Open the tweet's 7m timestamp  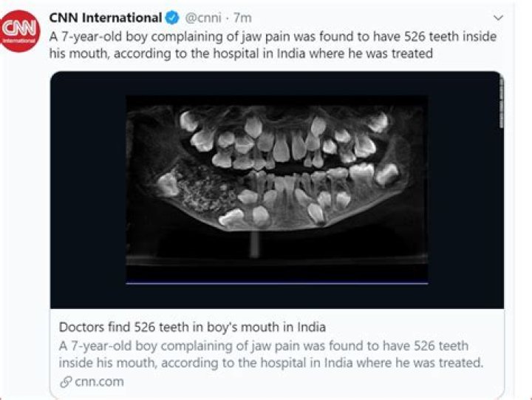(x=243, y=17)
